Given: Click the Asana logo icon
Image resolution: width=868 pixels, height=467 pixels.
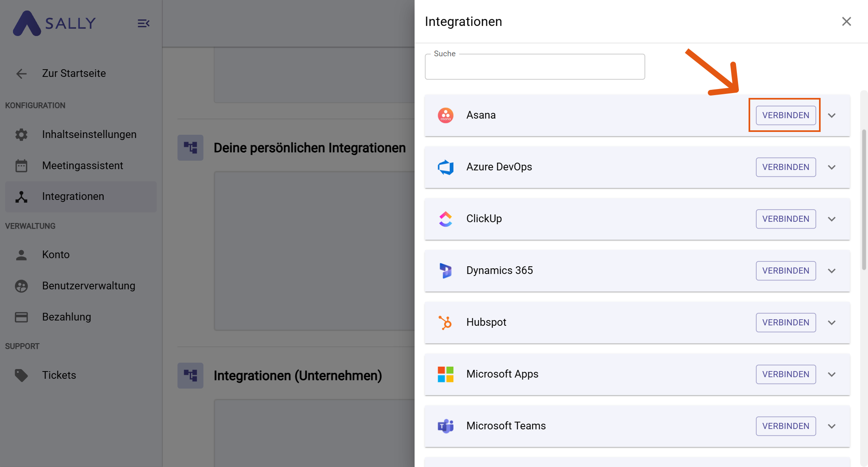Looking at the screenshot, I should click(x=446, y=115).
